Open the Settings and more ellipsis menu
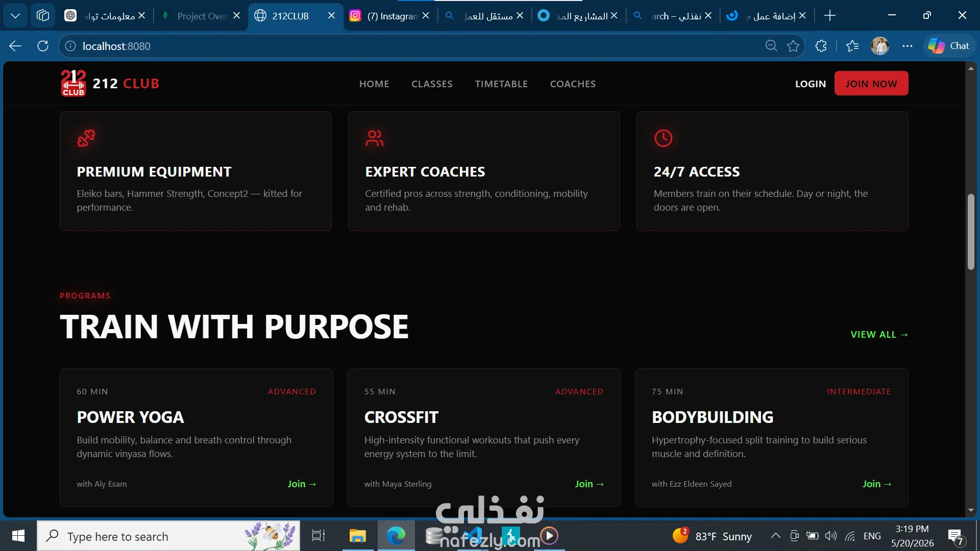The image size is (980, 551). pyautogui.click(x=907, y=46)
